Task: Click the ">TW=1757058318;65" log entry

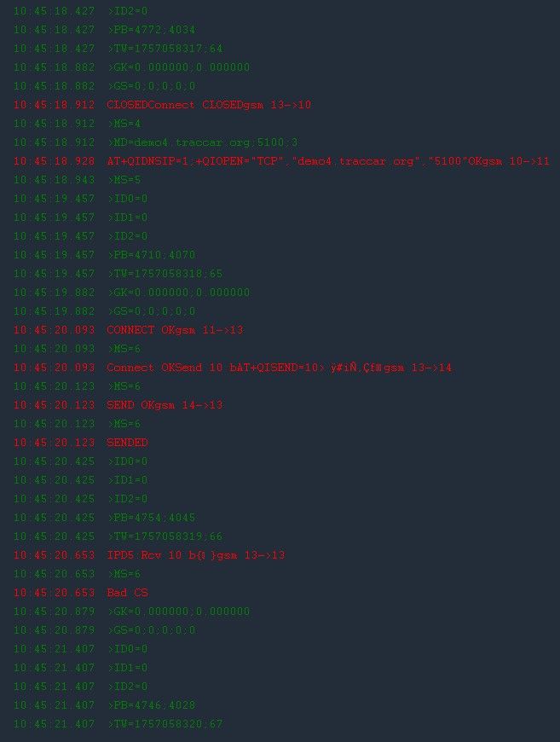Action: [165, 274]
